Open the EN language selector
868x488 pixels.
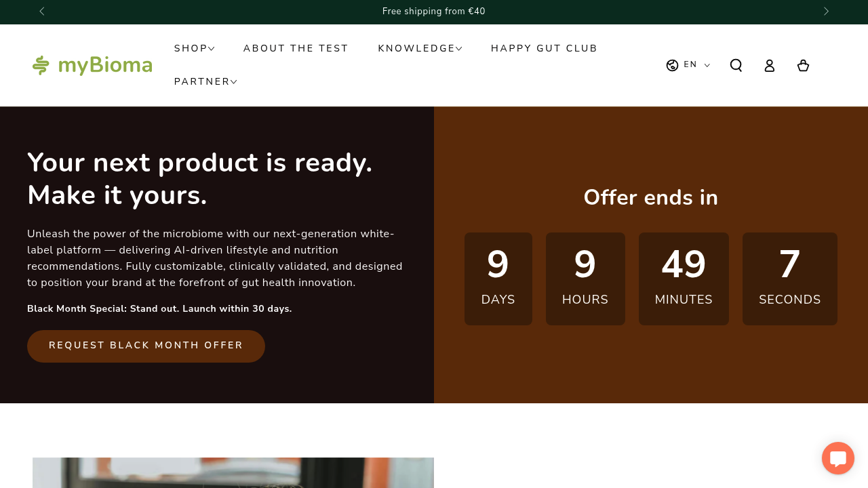696,65
